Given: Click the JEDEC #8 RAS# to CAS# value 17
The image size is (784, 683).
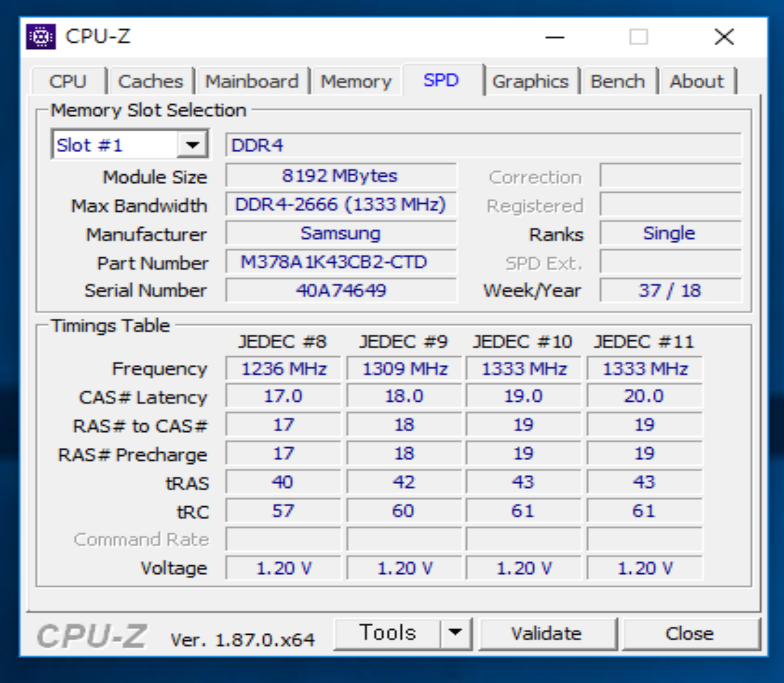Looking at the screenshot, I should coord(283,425).
